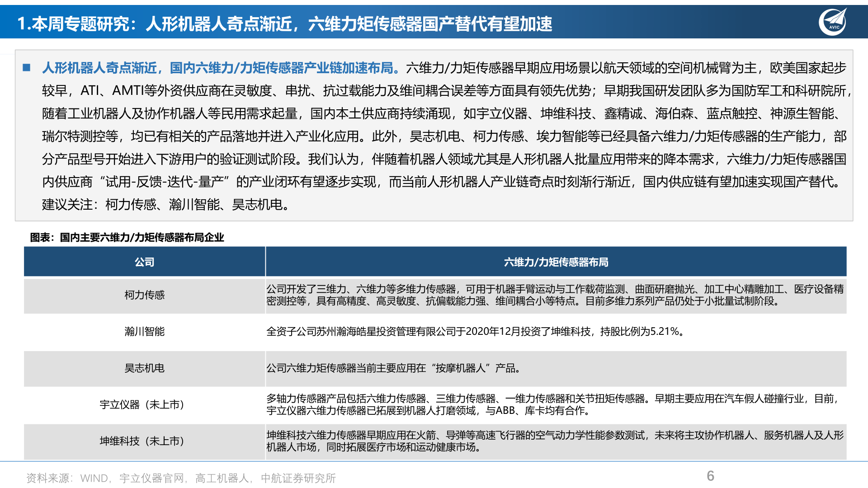Click the chart caption '图表：国内主要六维力/力矩传感器布局企业'
This screenshot has width=868, height=488.
click(x=127, y=237)
